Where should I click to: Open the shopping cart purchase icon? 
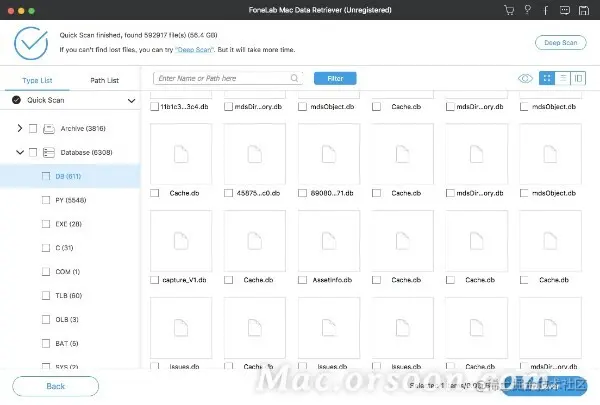pyautogui.click(x=509, y=10)
